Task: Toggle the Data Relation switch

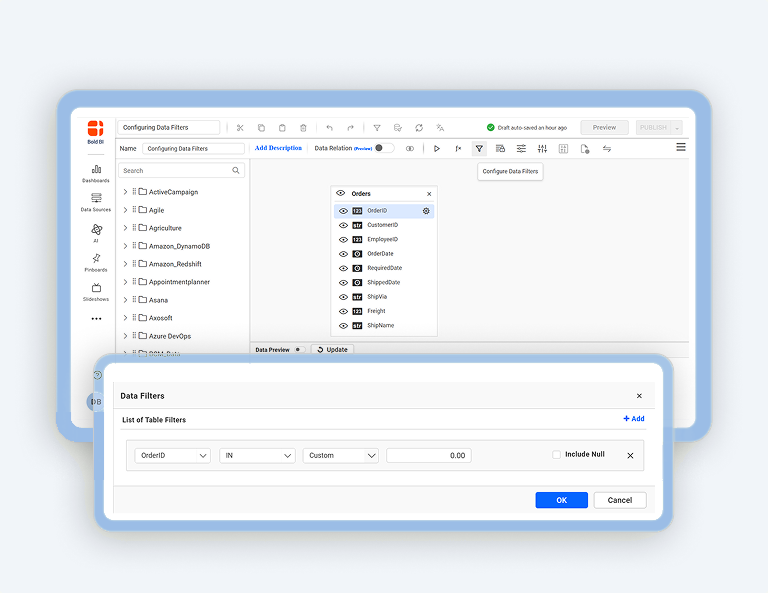Action: 384,148
